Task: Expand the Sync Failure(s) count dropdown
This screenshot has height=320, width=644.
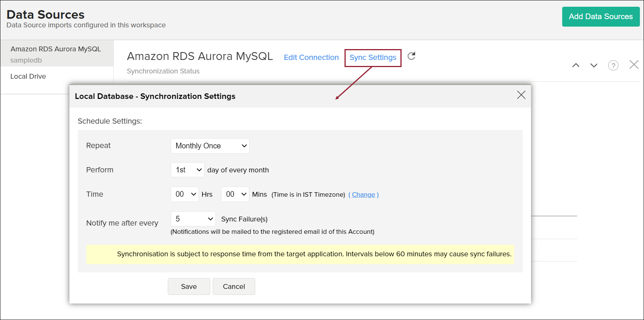Action: point(193,219)
